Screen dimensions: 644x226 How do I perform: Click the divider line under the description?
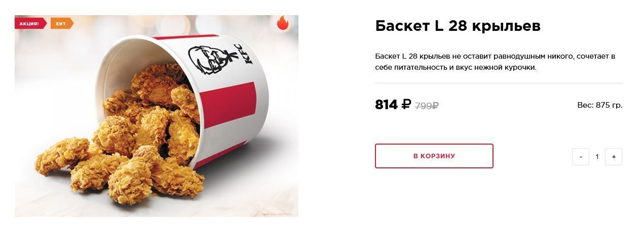tap(499, 83)
